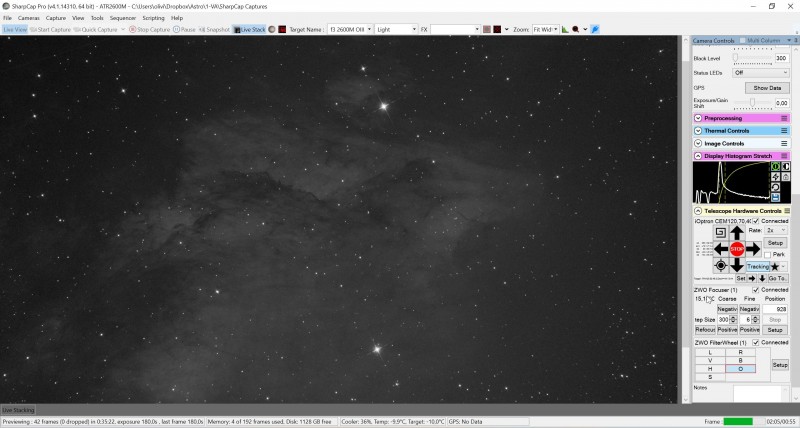
Task: Open the Status LEDs dropdown
Action: (761, 73)
